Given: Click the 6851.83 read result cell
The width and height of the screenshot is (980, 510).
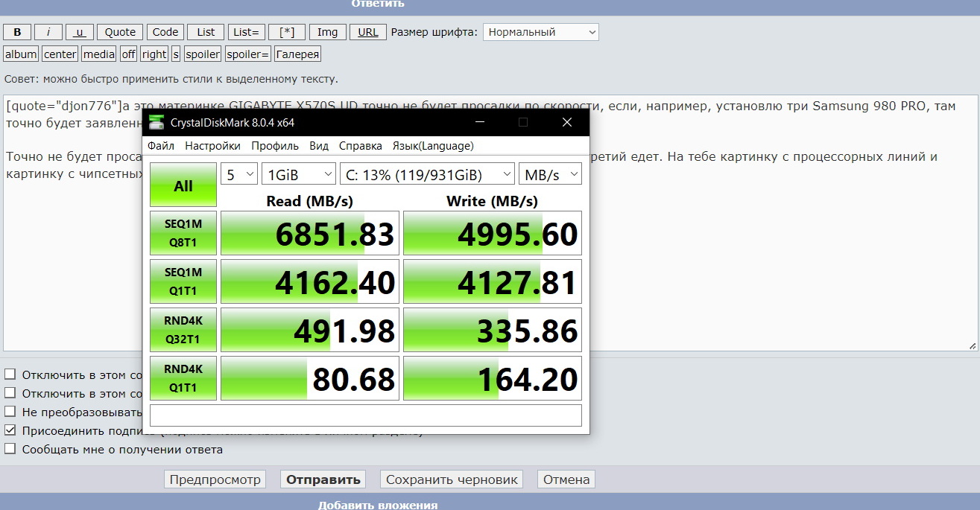Looking at the screenshot, I should tap(310, 233).
